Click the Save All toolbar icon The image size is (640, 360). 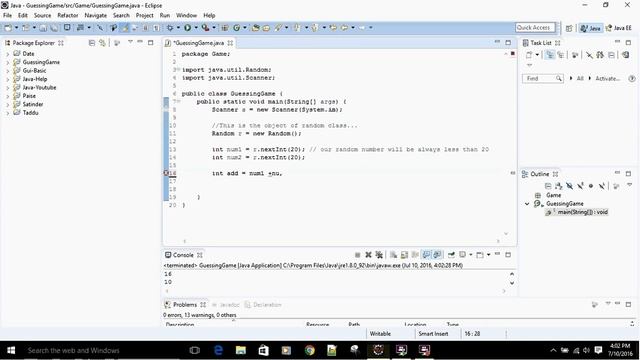tap(54, 28)
